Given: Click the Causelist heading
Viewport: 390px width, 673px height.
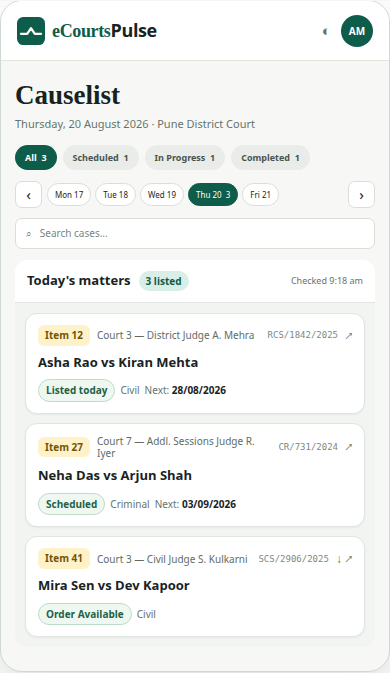Looking at the screenshot, I should (68, 95).
